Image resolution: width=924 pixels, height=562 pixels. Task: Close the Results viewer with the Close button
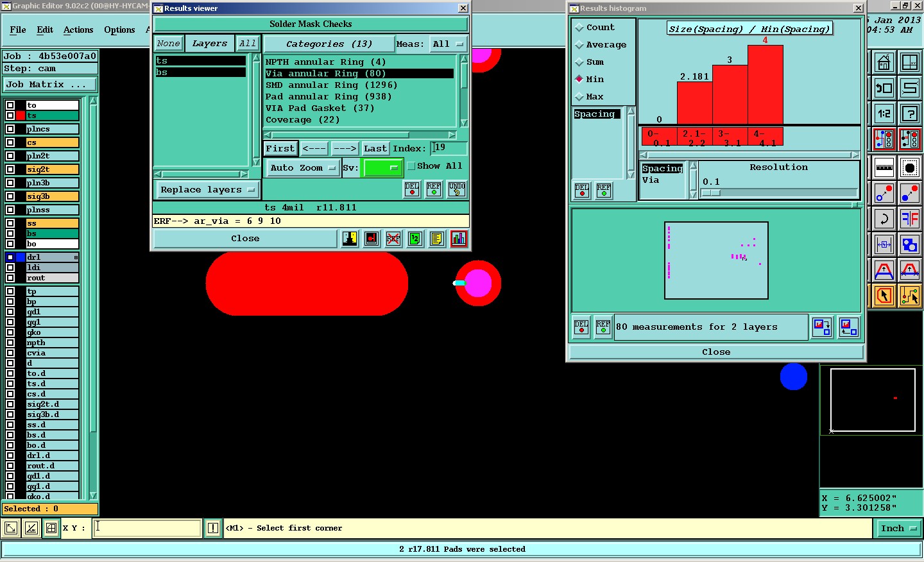click(245, 239)
